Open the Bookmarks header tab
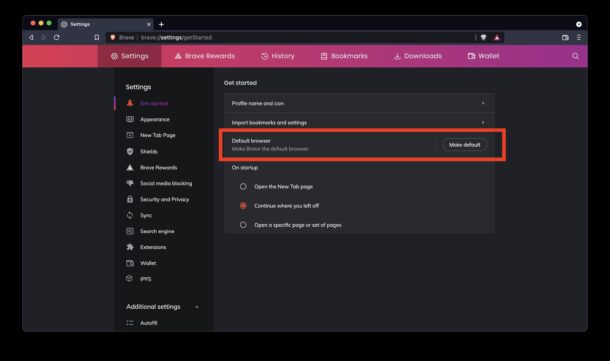This screenshot has height=361, width=610. [x=344, y=56]
